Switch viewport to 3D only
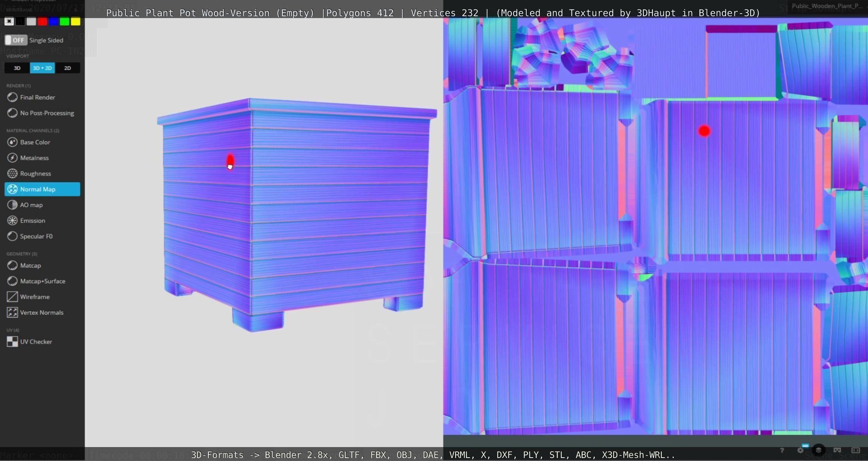 17,68
